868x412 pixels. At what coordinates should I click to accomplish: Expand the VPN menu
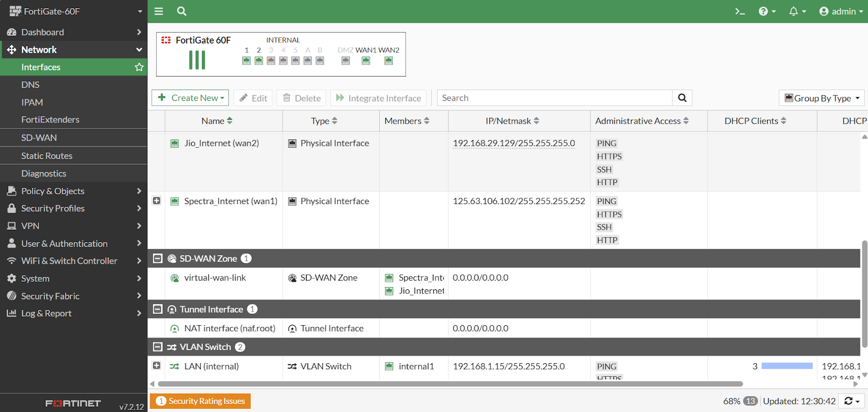tap(74, 226)
